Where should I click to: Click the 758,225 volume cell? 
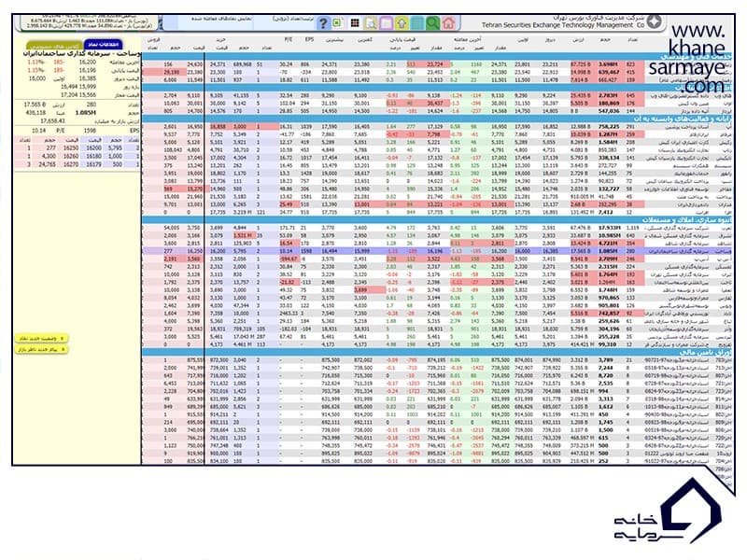609,127
